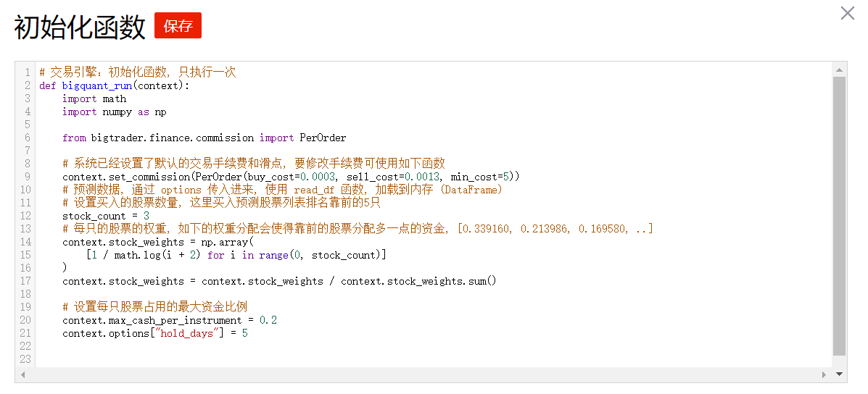Click line number 21 in the gutter

25,333
